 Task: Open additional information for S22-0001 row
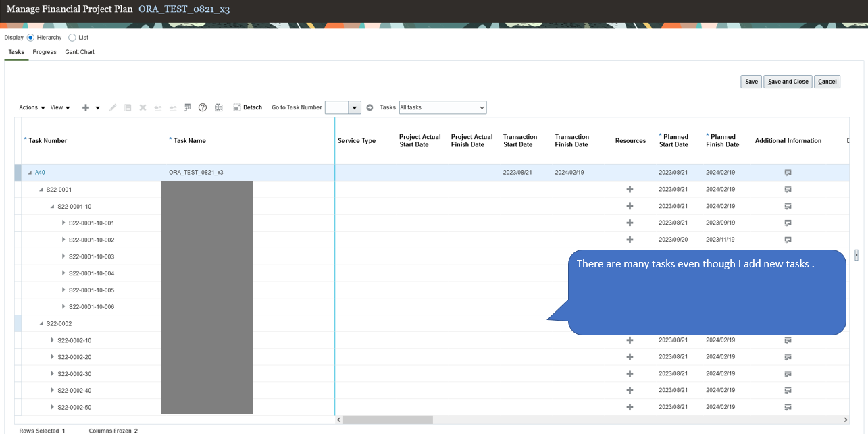[788, 190]
